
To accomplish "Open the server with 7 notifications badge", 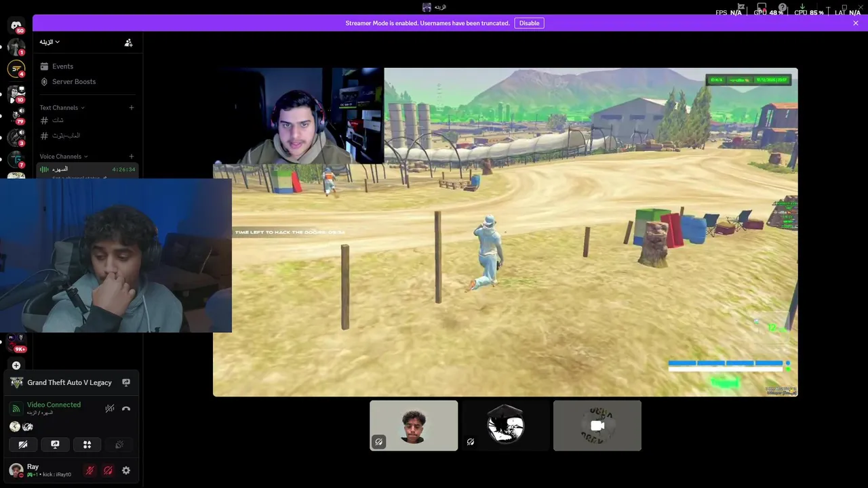I will [16, 160].
